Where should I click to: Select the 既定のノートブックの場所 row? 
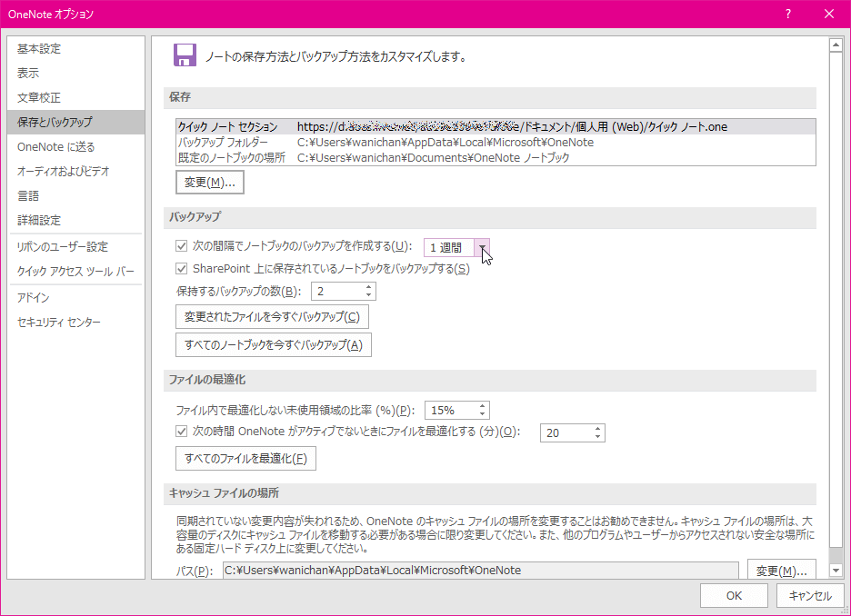point(496,158)
